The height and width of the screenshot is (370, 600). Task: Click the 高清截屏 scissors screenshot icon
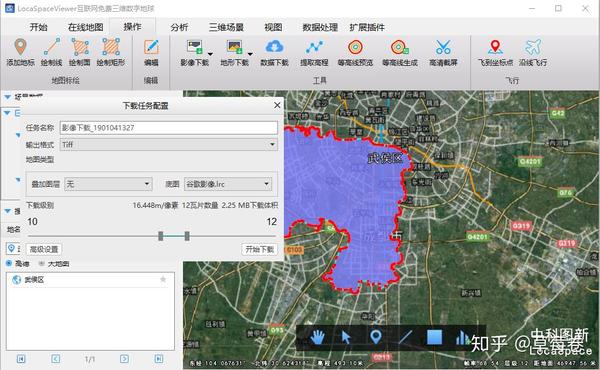443,47
